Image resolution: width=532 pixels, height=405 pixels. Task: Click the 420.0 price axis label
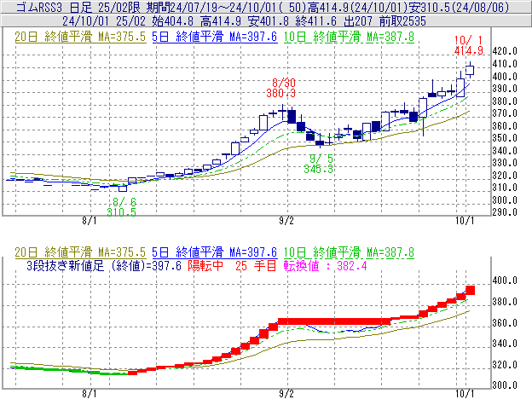coord(505,51)
